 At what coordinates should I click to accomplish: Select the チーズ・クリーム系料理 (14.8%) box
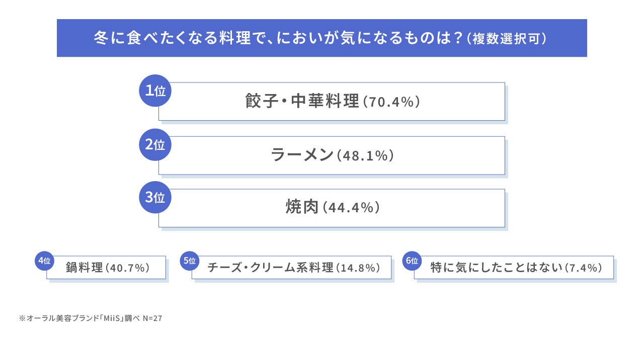[292, 268]
